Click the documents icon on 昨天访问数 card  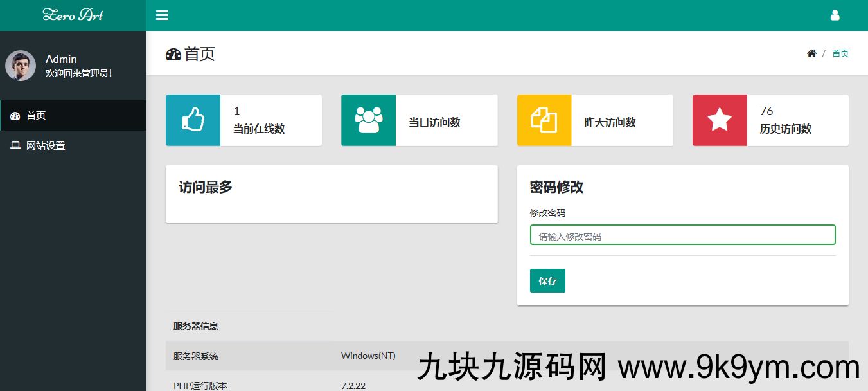(x=544, y=120)
